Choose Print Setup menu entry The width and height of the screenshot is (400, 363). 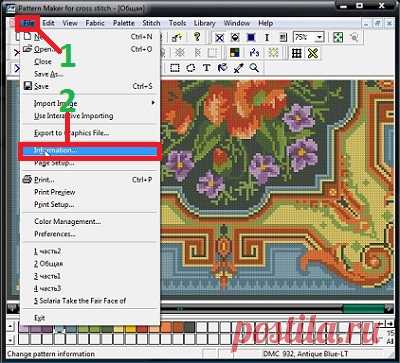pos(90,205)
